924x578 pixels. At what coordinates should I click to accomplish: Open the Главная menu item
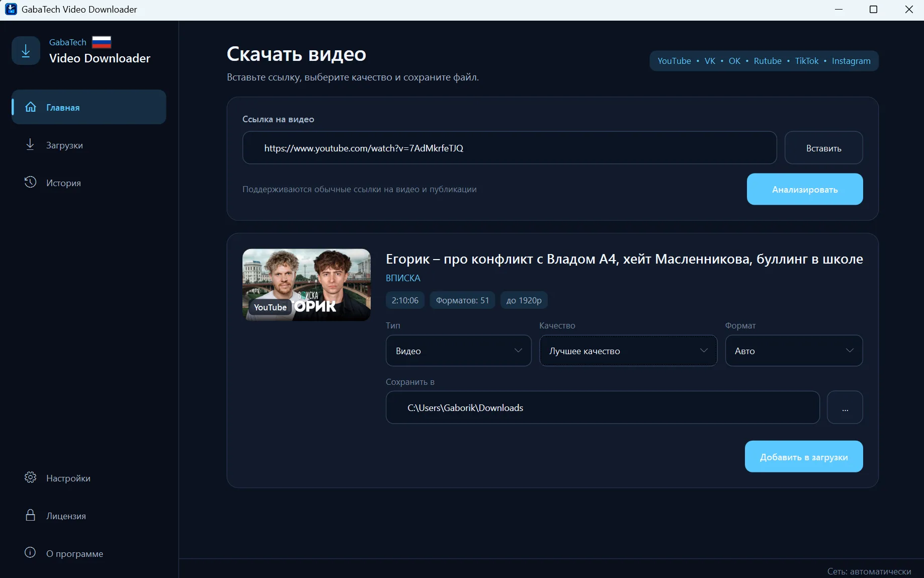(x=89, y=107)
